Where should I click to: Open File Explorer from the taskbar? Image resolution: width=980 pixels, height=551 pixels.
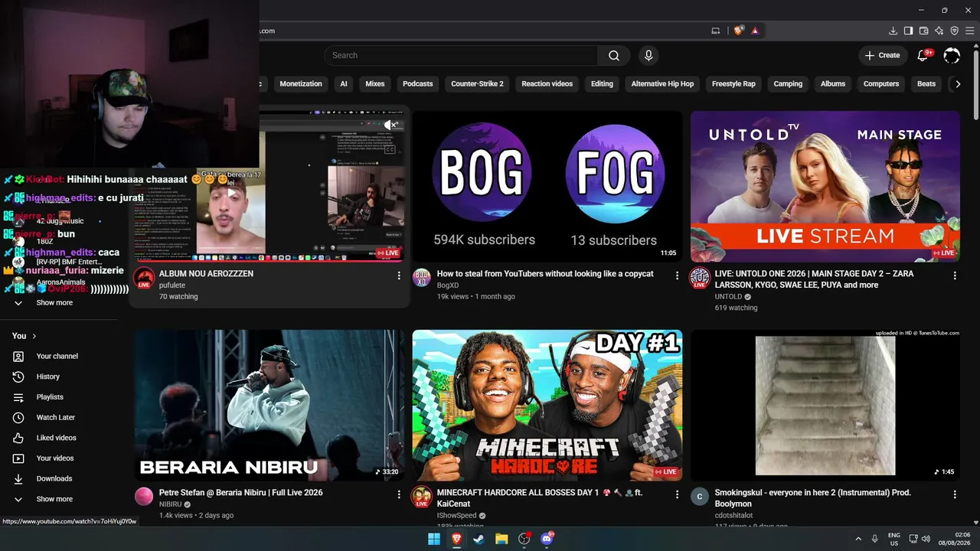[501, 539]
